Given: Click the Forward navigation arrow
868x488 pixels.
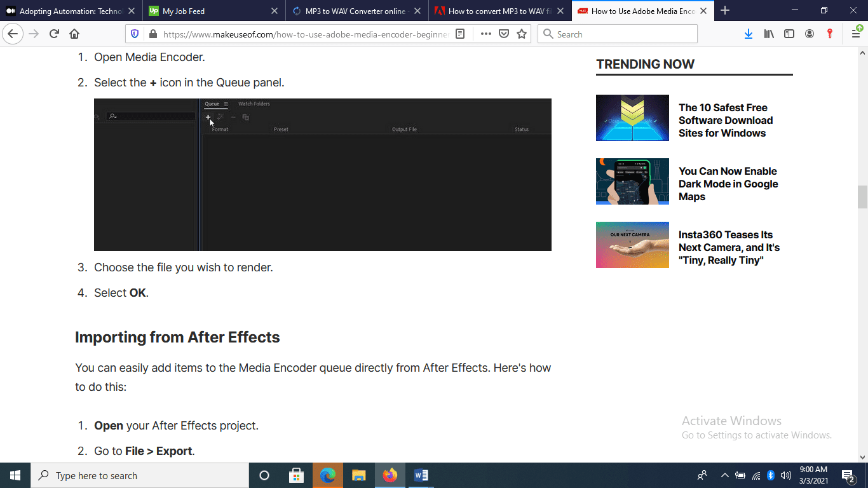Looking at the screenshot, I should (34, 34).
